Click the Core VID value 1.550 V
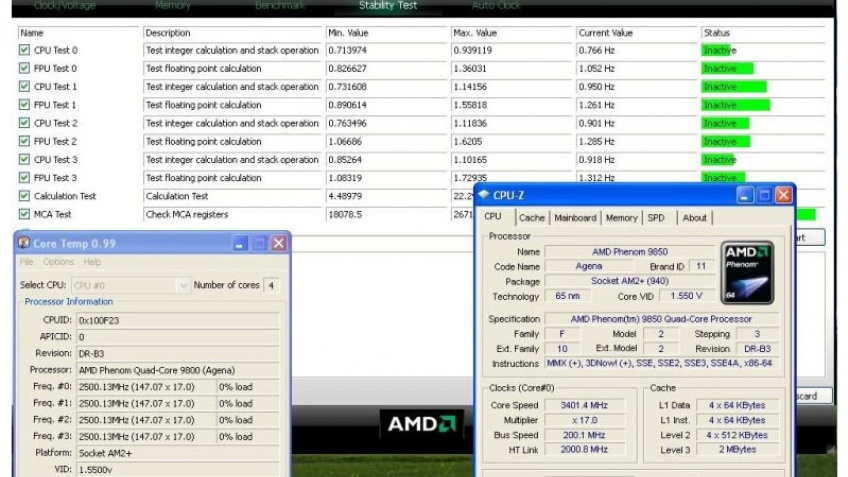This screenshot has width=848, height=477. tap(686, 296)
